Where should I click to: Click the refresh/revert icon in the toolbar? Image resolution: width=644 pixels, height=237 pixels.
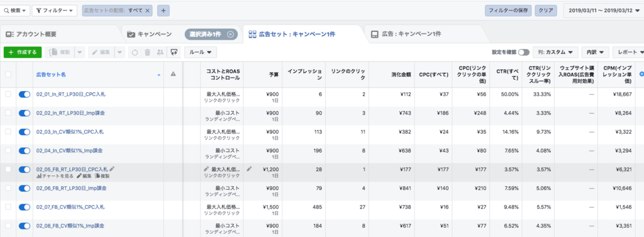click(135, 52)
